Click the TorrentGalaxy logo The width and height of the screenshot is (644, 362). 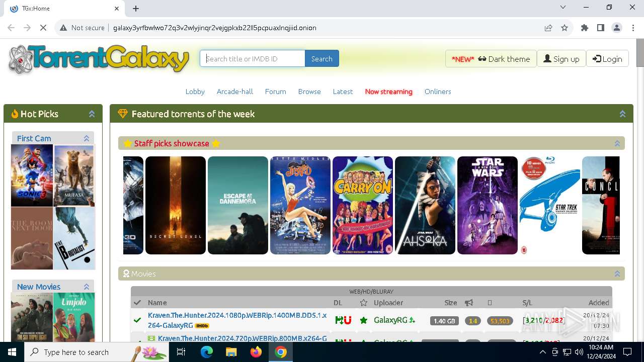99,59
